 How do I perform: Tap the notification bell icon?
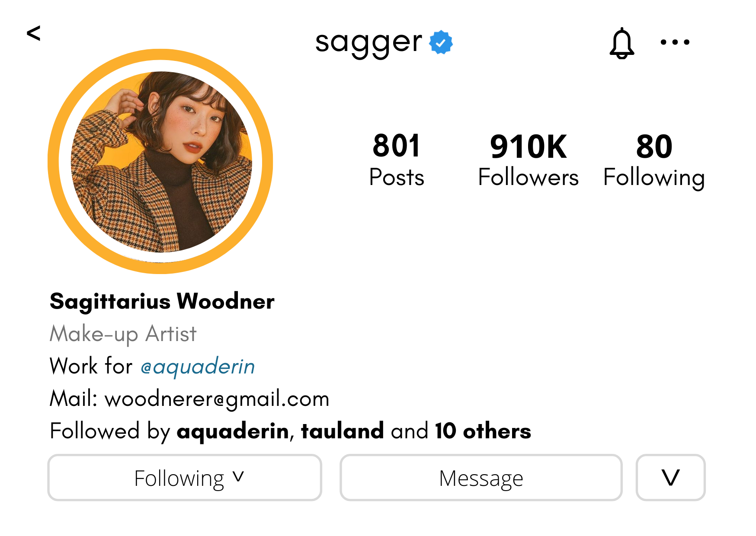coord(622,43)
